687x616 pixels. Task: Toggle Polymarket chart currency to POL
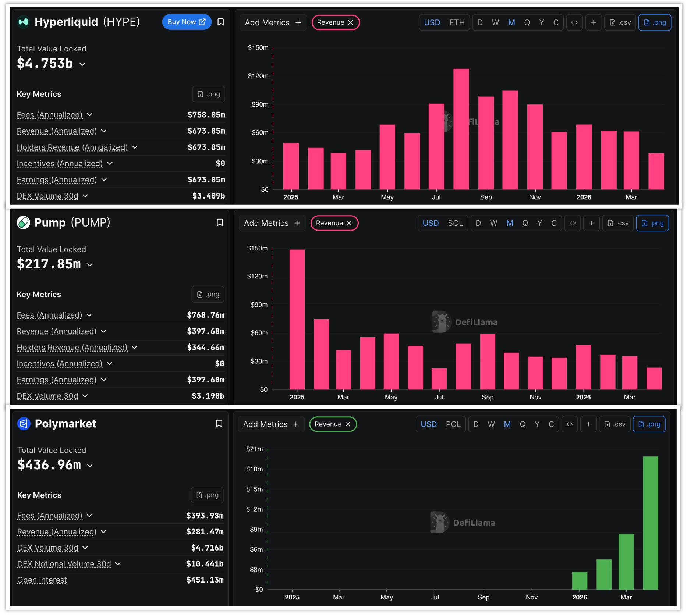click(453, 424)
